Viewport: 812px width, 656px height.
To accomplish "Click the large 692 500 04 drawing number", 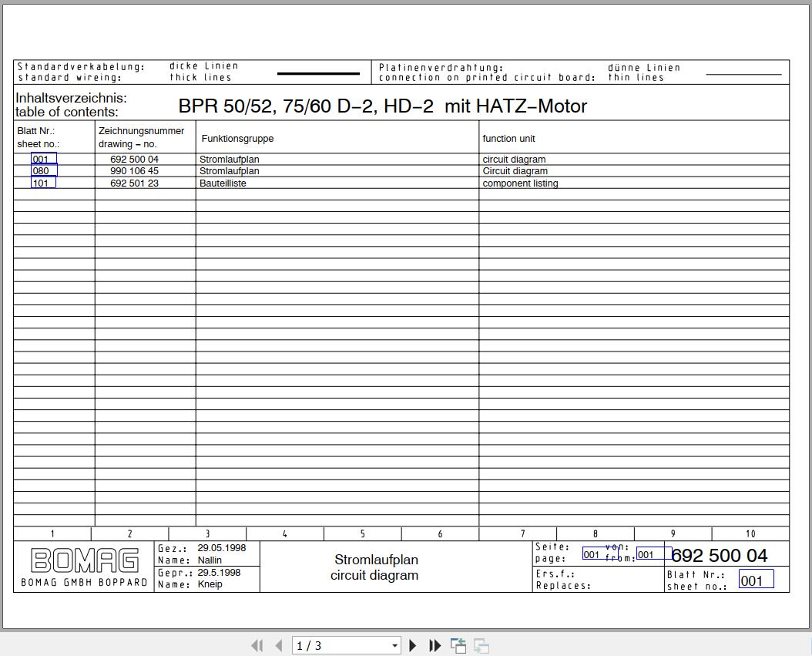I will 720,555.
